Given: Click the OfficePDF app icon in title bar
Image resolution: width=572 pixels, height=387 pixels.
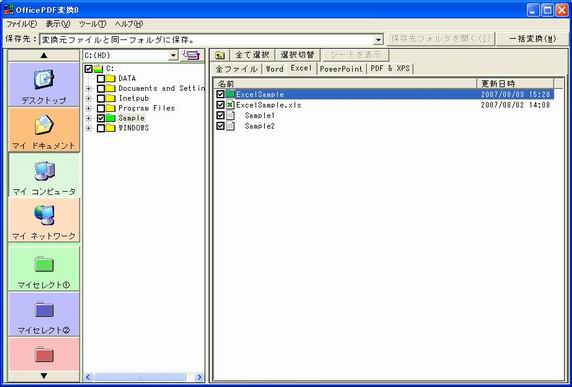Looking at the screenshot, I should pos(8,10).
